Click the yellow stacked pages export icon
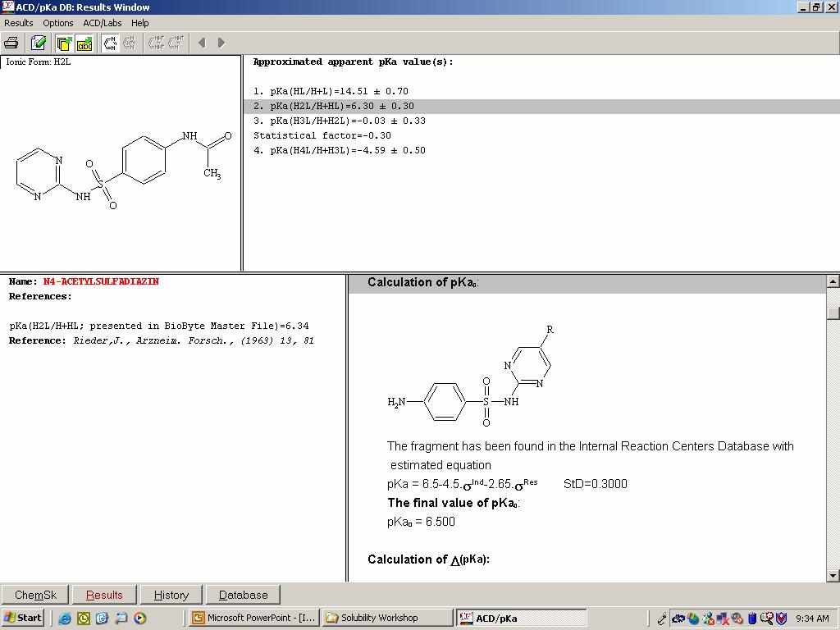This screenshot has width=840, height=630. click(x=64, y=43)
